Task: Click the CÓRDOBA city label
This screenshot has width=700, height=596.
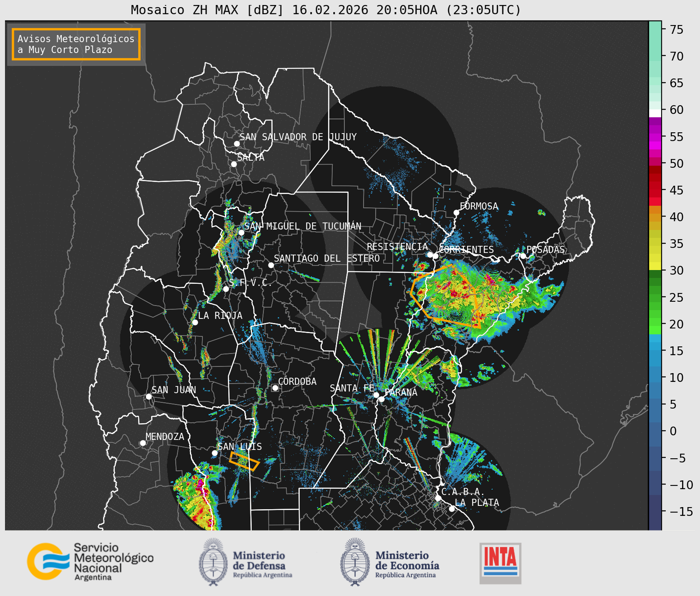Action: tap(297, 381)
